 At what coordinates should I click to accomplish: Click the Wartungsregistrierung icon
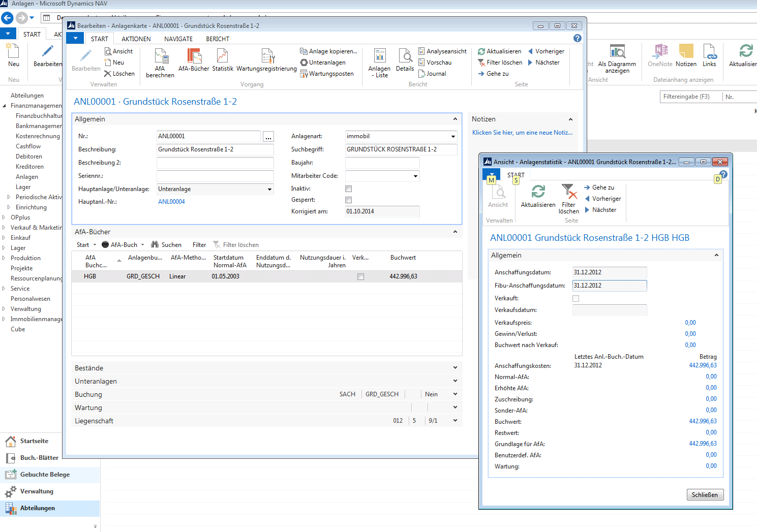tap(267, 56)
